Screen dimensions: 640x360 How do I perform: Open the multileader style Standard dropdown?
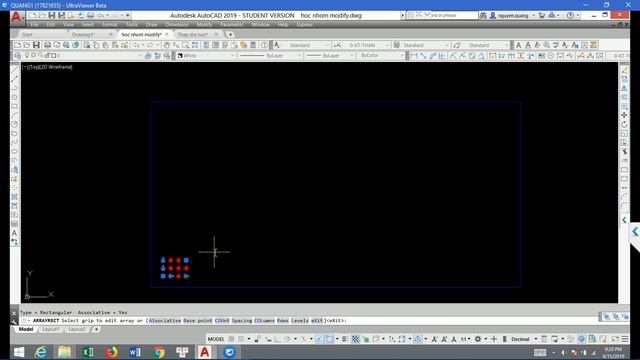tap(486, 45)
